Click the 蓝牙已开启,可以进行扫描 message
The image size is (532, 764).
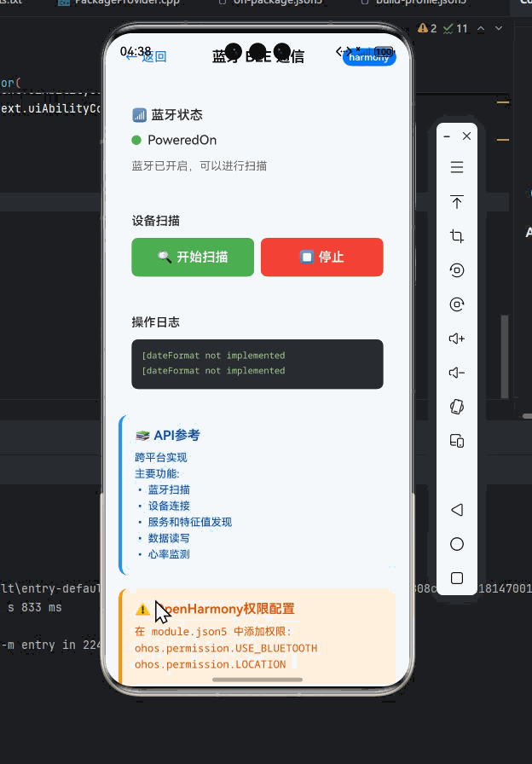199,166
